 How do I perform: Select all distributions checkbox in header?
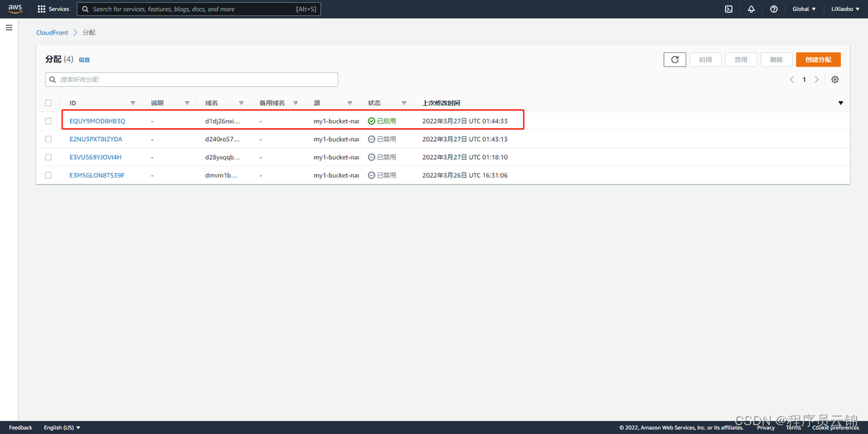click(x=48, y=103)
